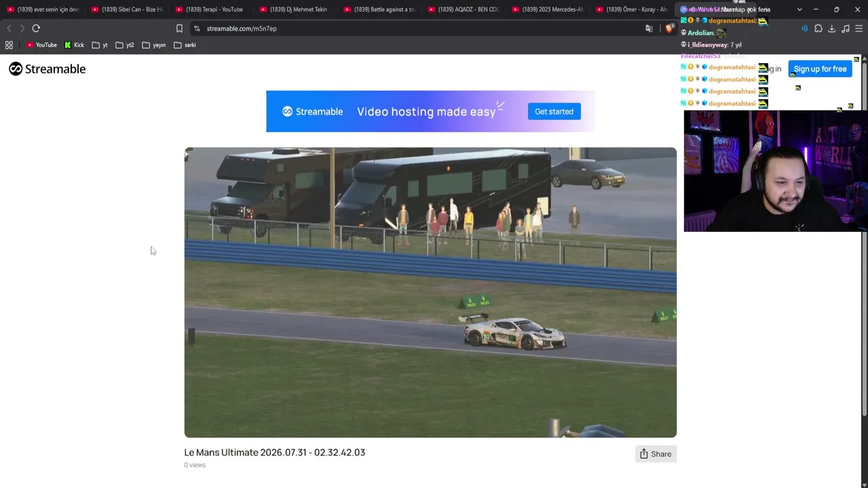The image size is (868, 488).
Task: Switch to the 'Battle against a tru' tab
Action: (379, 9)
